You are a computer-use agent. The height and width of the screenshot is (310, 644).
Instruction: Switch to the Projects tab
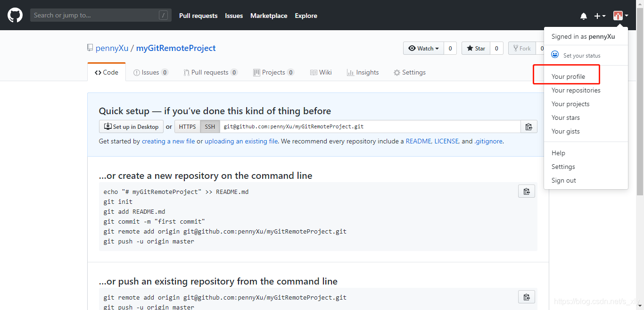pyautogui.click(x=274, y=72)
